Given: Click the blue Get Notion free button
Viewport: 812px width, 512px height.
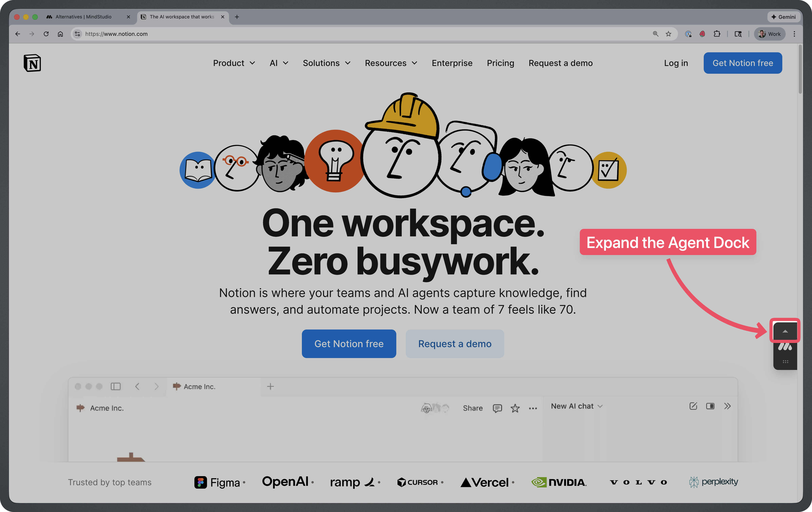Looking at the screenshot, I should click(x=743, y=63).
